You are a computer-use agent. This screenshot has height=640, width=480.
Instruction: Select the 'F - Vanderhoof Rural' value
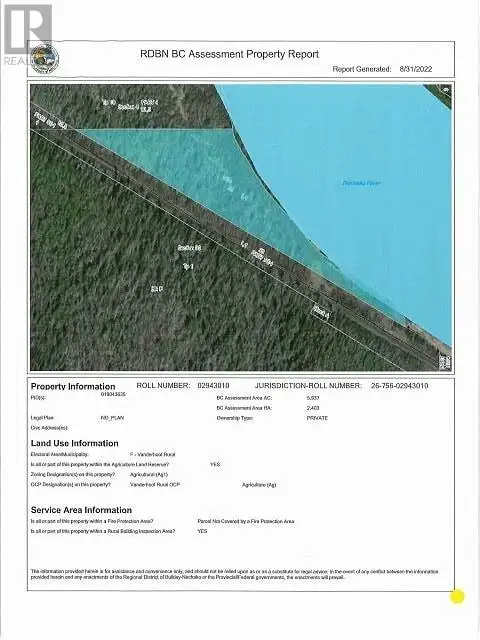pyautogui.click(x=153, y=454)
